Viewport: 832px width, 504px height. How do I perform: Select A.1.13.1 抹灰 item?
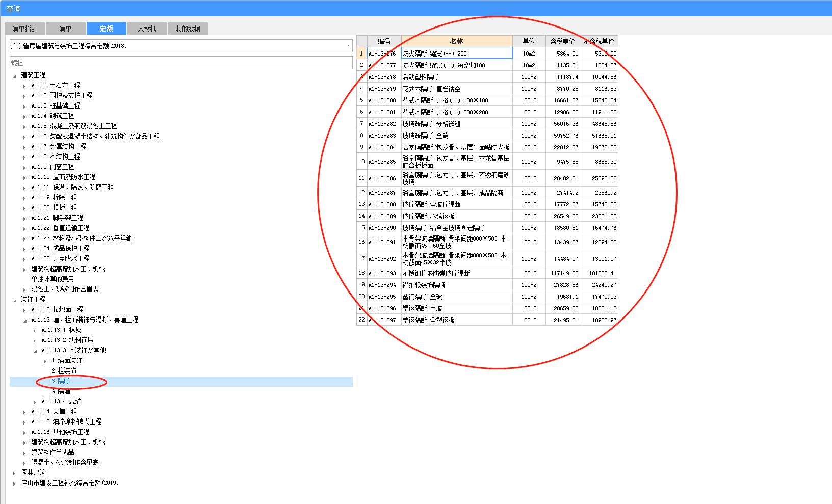[x=61, y=330]
